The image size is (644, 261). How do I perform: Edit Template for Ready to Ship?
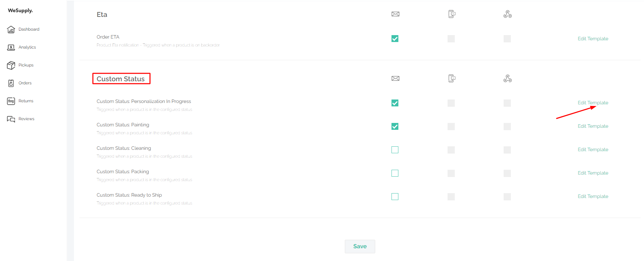pyautogui.click(x=593, y=196)
